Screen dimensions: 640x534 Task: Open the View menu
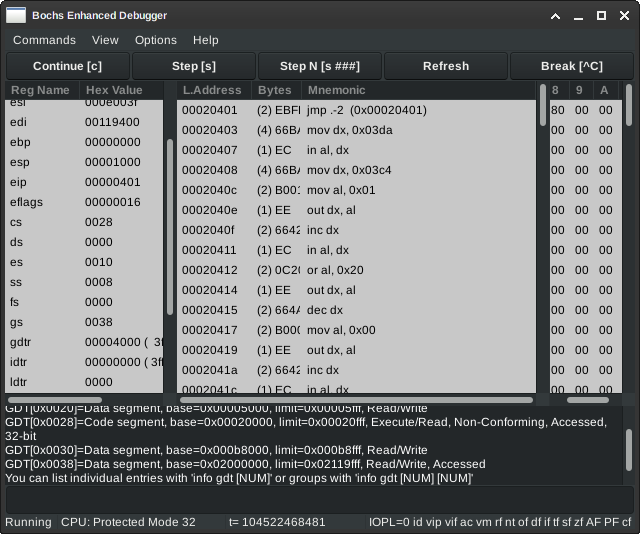105,40
